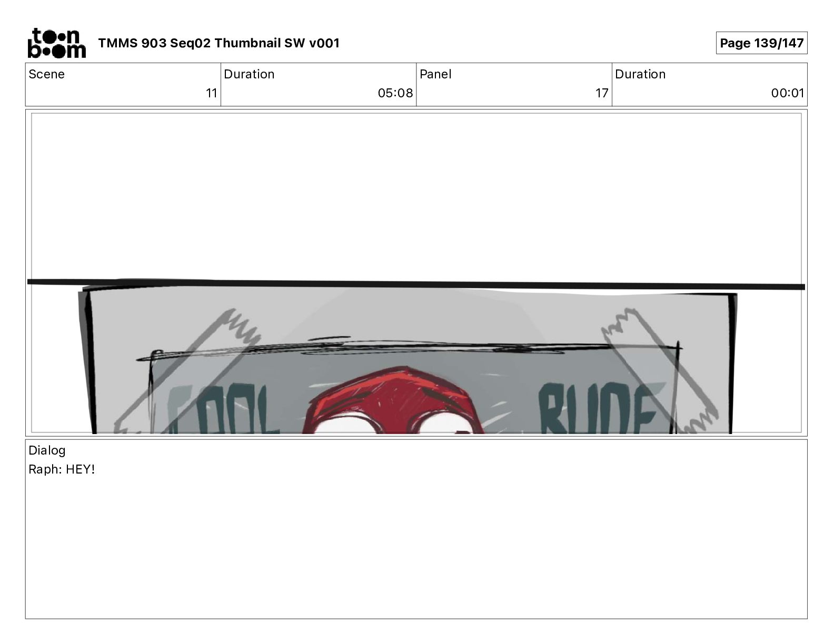Click the 'Dialog' label

tap(47, 450)
